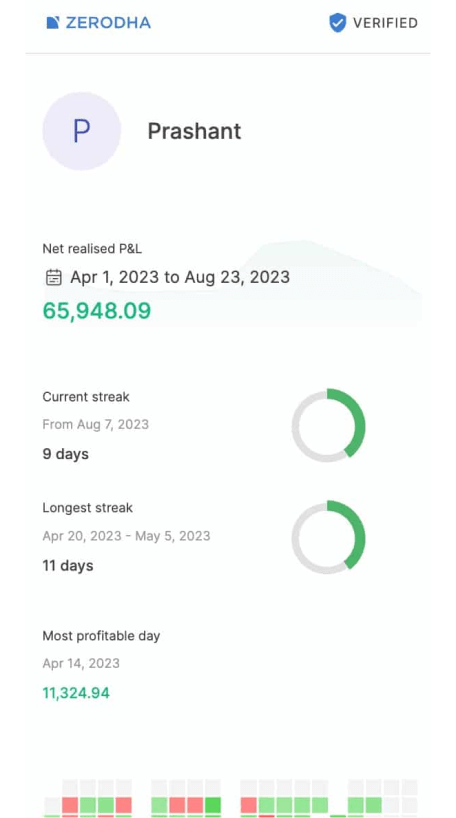
Task: Click the Prashant profile name
Action: [x=194, y=131]
